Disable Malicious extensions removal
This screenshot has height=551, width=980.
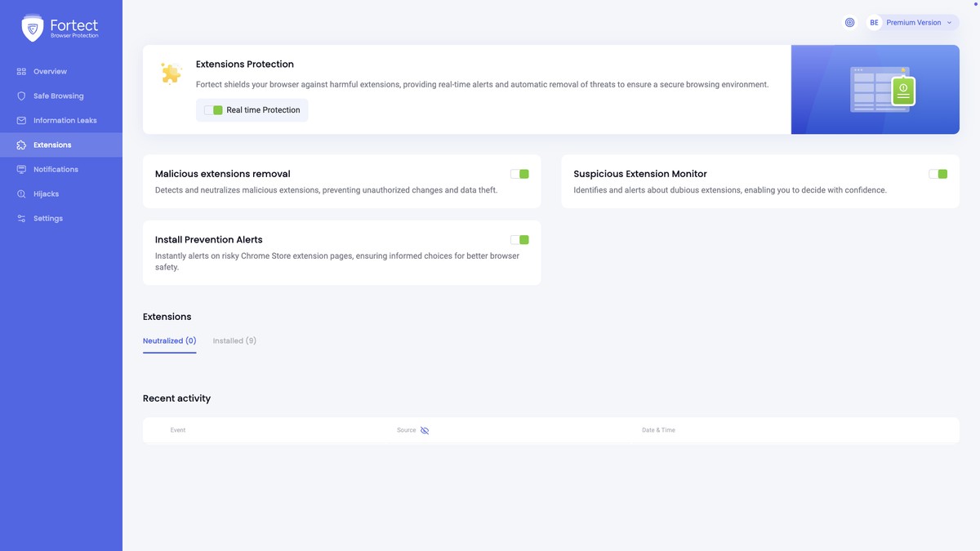coord(519,173)
